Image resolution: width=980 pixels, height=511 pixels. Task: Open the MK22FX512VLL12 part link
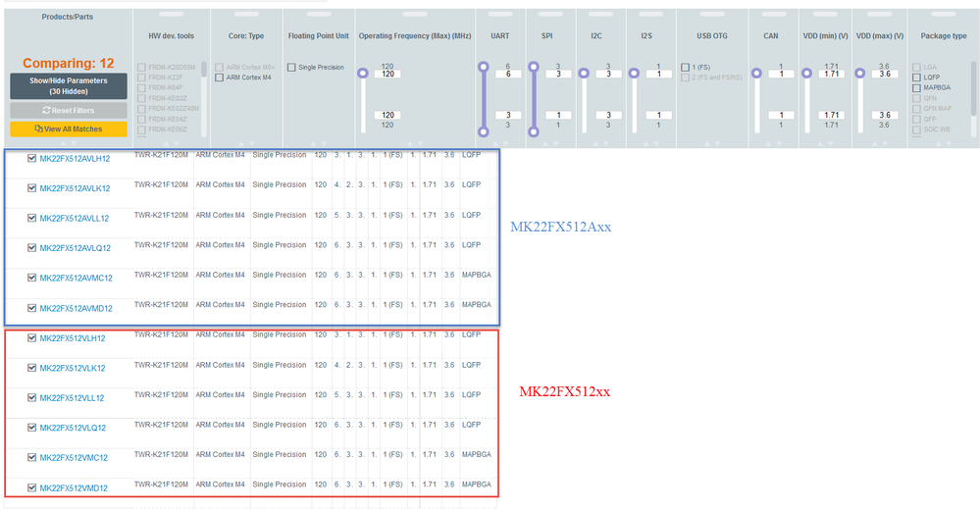coord(72,398)
